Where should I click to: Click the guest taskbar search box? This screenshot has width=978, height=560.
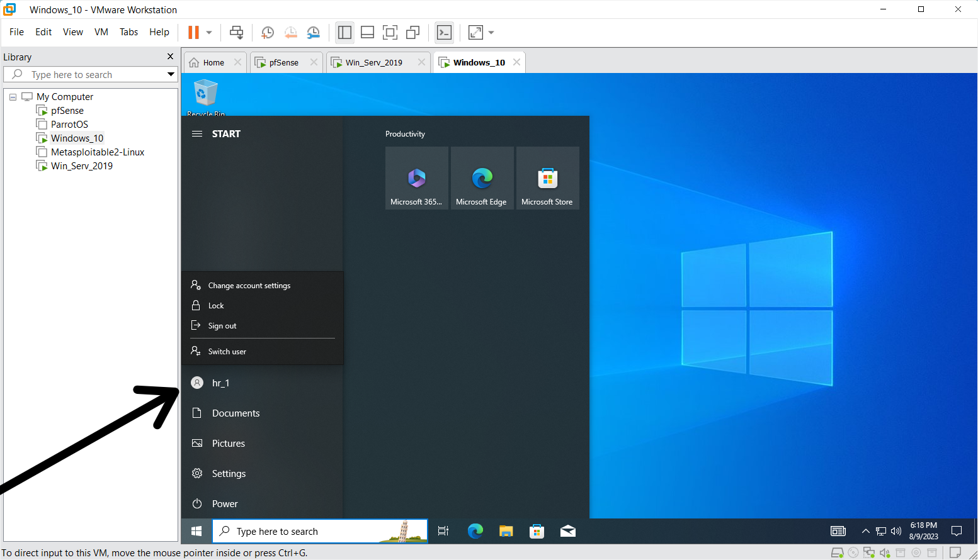[320, 532]
